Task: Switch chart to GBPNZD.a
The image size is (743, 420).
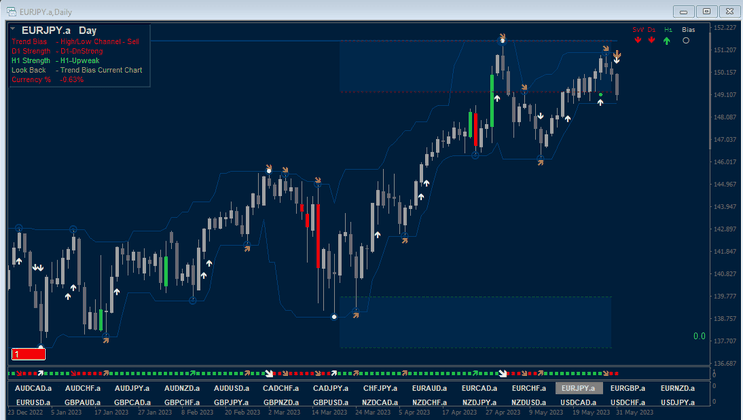Action: [x=281, y=402]
